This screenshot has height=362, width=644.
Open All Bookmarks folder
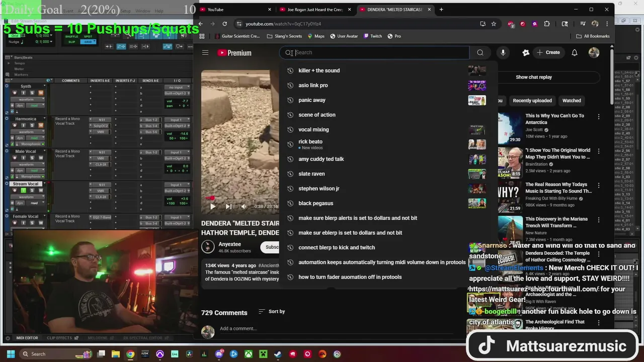coord(593,36)
